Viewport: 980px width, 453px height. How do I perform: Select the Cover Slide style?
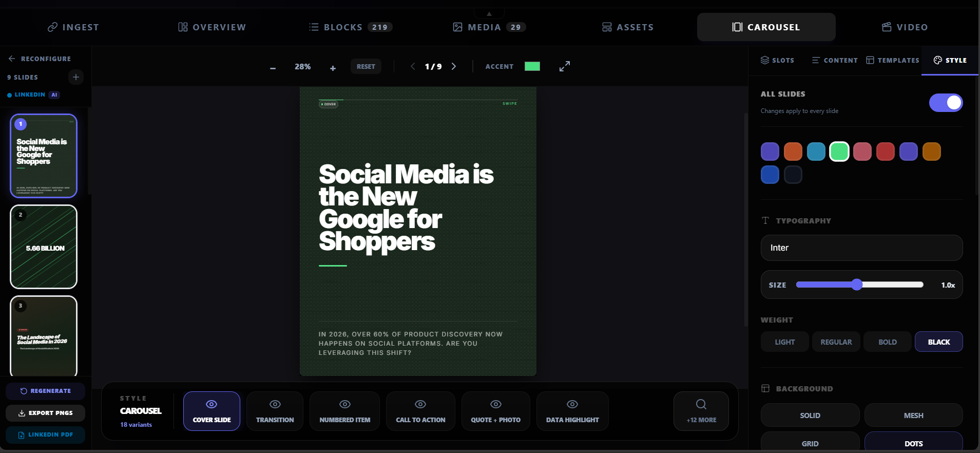(212, 411)
